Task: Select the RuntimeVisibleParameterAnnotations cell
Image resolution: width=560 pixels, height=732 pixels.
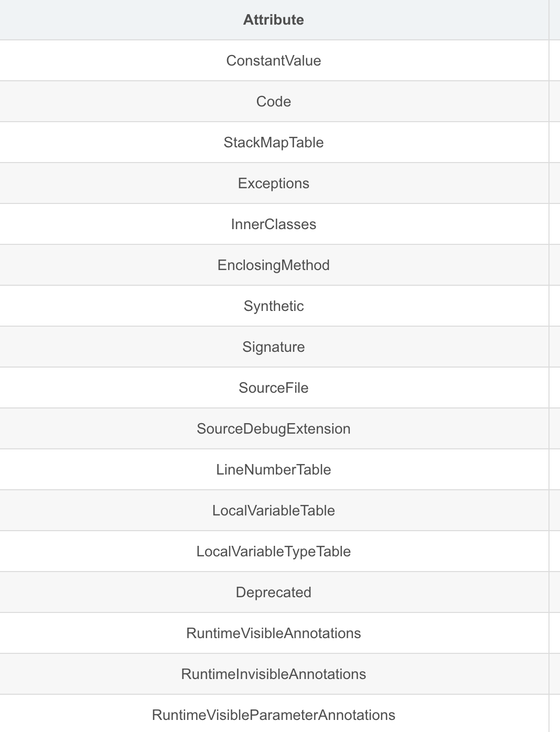Action: [x=273, y=715]
